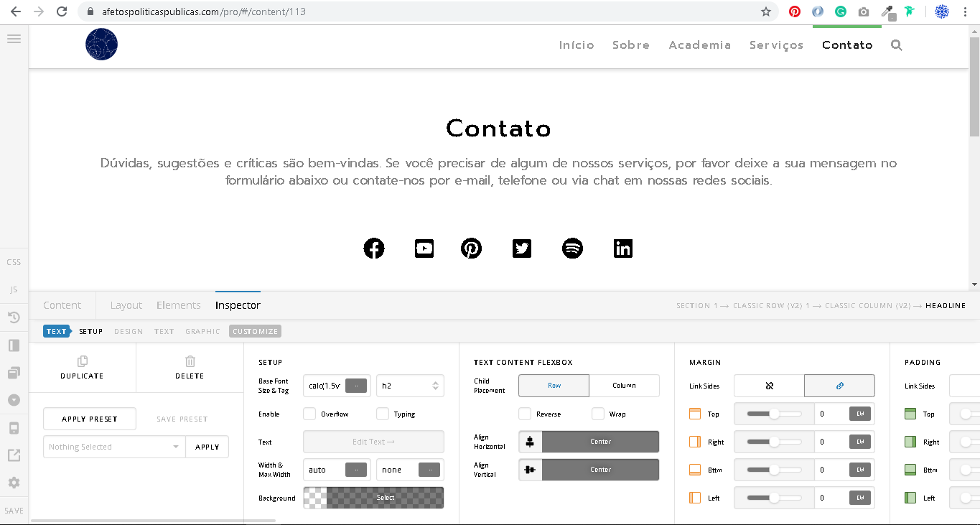
Task: Open the builder hamburger menu
Action: click(x=14, y=39)
